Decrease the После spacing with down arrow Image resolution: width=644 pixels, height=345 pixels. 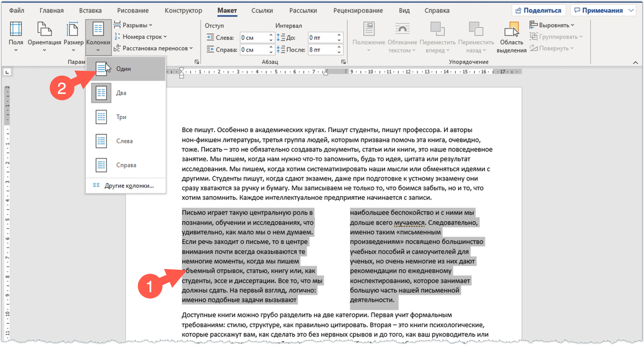coord(340,53)
